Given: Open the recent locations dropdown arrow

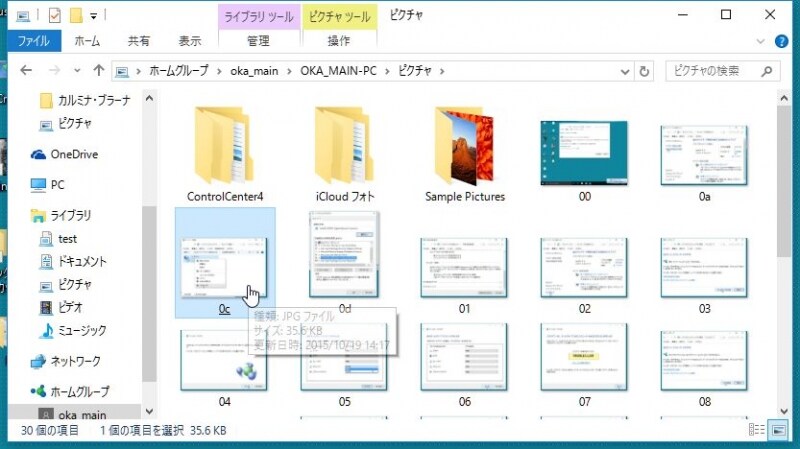Looking at the screenshot, I should pyautogui.click(x=77, y=72).
